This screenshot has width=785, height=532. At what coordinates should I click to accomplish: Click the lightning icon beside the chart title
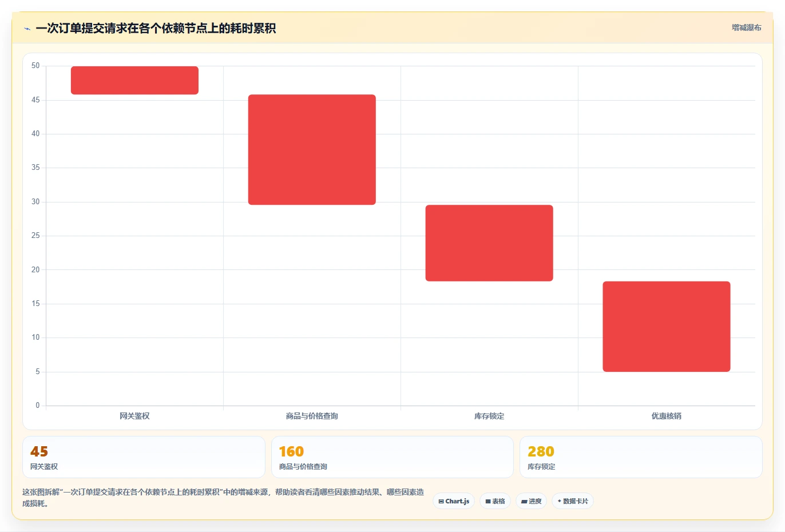(x=27, y=29)
